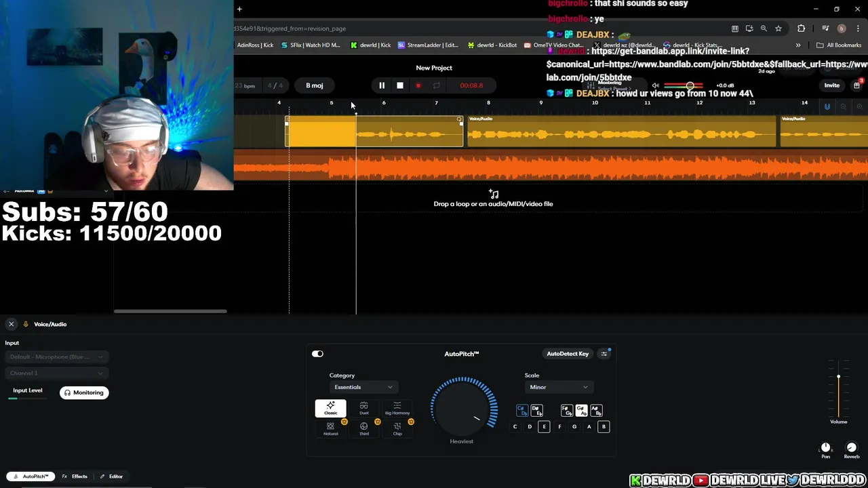Toggle the C note key
Image resolution: width=868 pixels, height=488 pixels.
515,426
